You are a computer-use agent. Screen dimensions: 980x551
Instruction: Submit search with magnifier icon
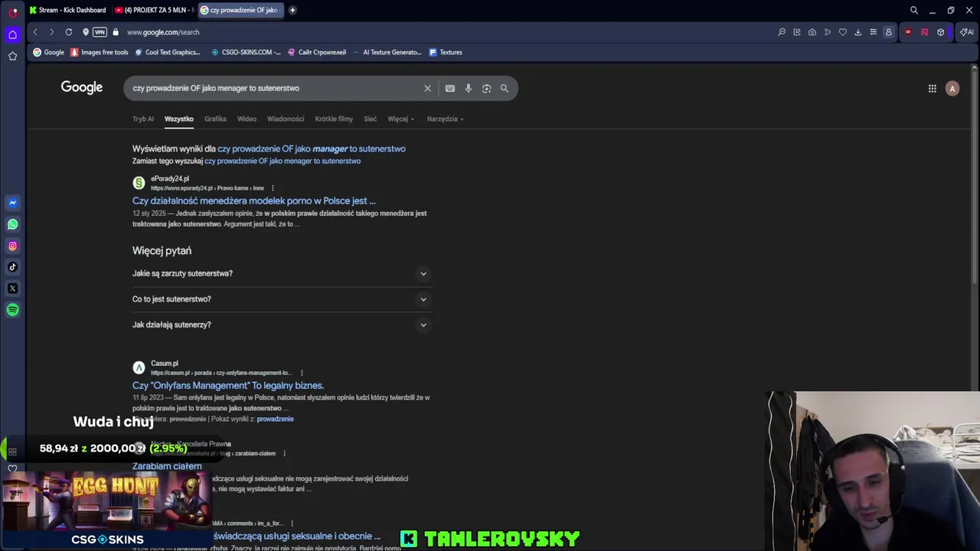tap(505, 88)
